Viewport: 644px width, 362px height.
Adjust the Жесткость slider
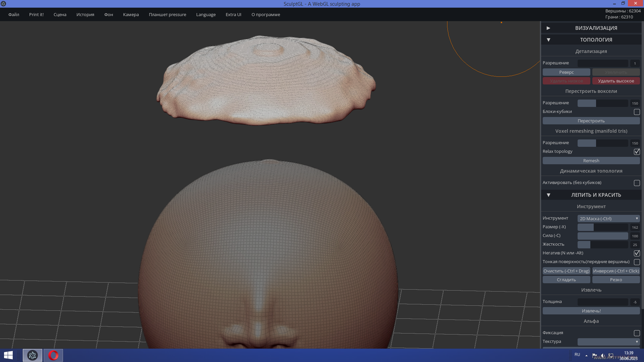(603, 244)
